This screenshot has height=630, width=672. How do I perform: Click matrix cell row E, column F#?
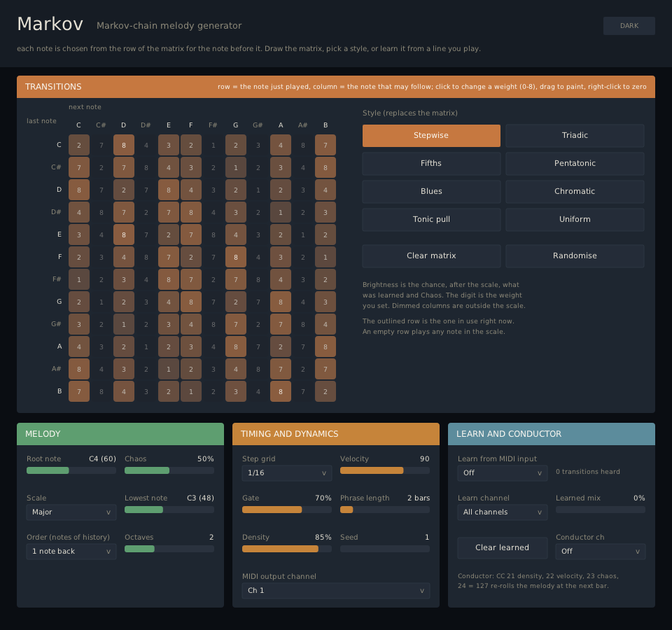213,235
